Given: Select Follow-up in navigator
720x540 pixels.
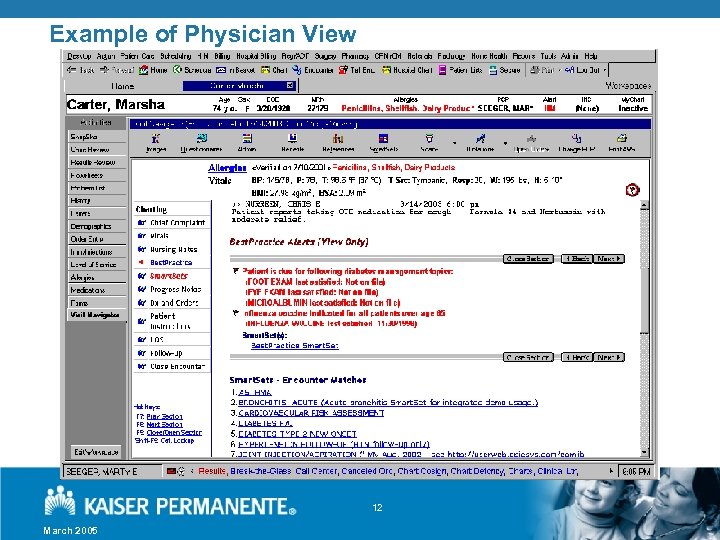Looking at the screenshot, I should point(166,353).
